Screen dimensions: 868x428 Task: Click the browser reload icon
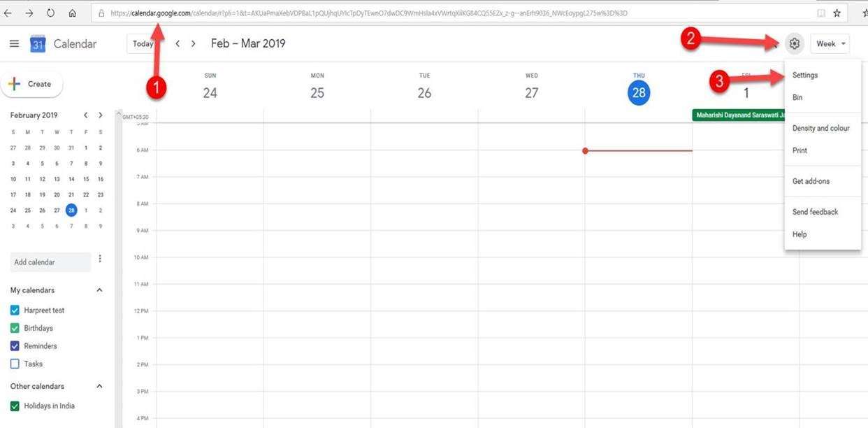click(50, 13)
